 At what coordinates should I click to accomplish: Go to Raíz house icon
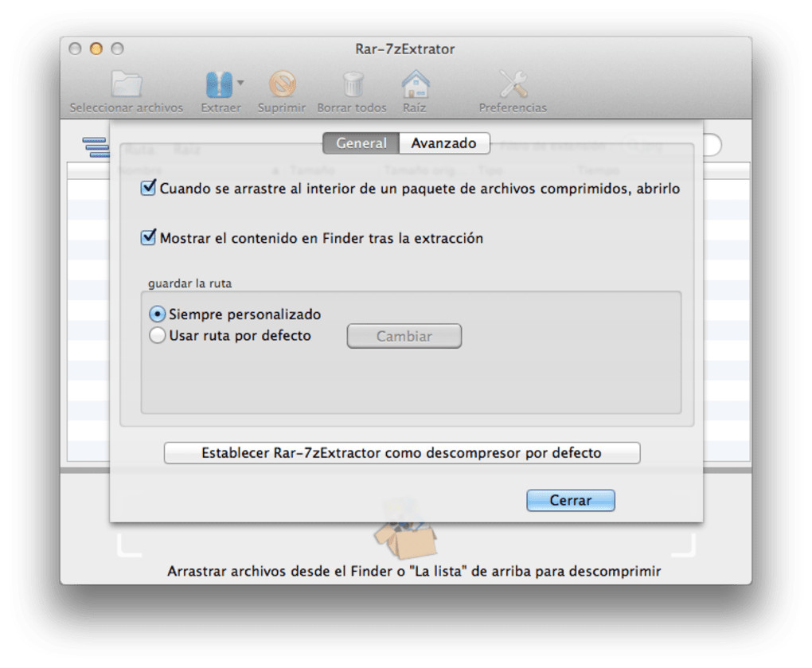click(x=416, y=84)
